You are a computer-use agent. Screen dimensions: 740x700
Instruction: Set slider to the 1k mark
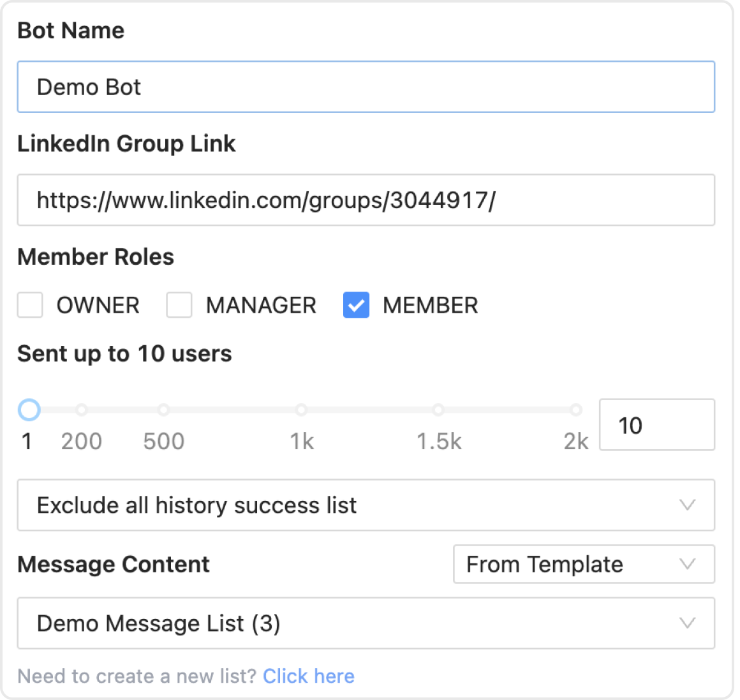coord(301,410)
